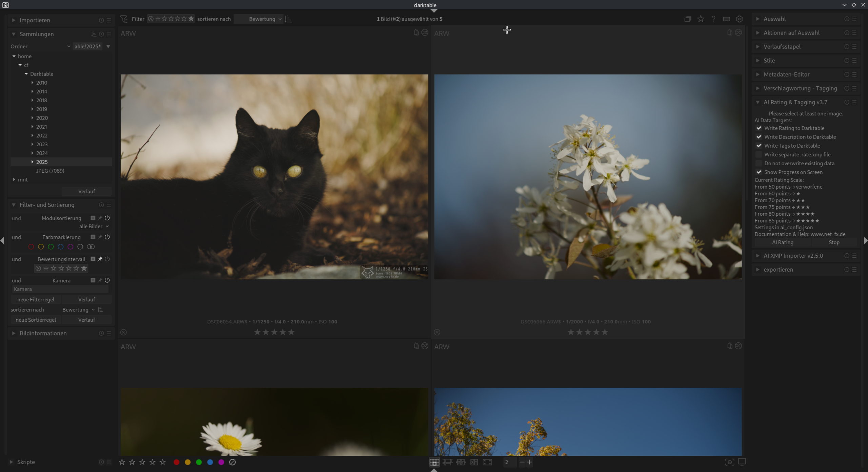
Task: Click the settings gear icon in top toolbar
Action: point(739,19)
